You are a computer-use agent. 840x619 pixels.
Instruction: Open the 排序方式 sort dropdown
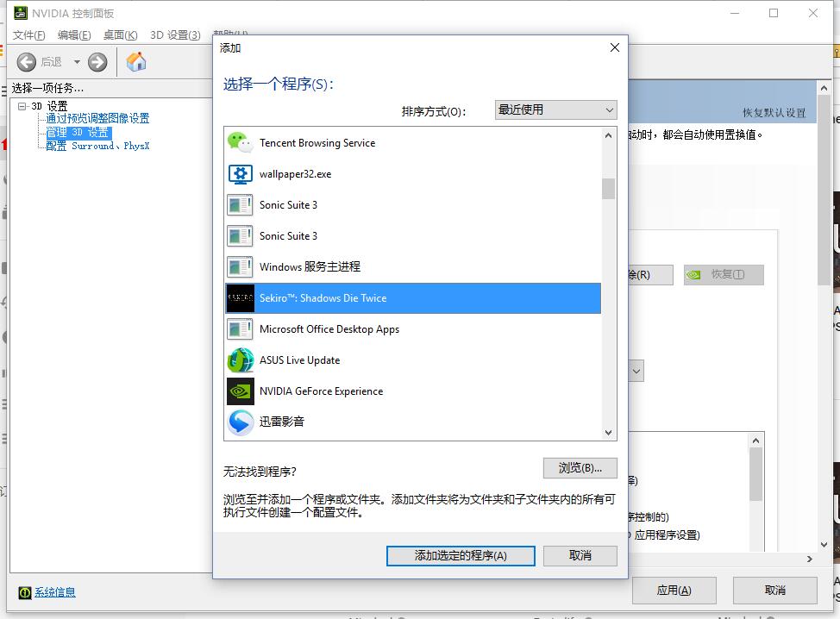(x=556, y=109)
